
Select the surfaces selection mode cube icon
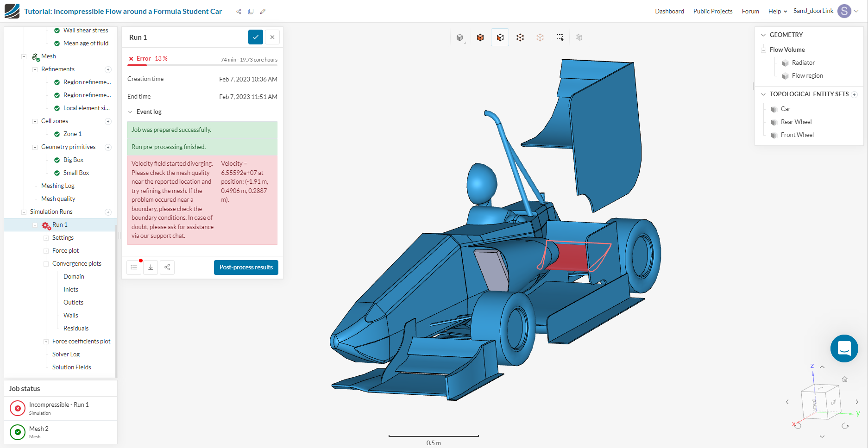(x=500, y=37)
